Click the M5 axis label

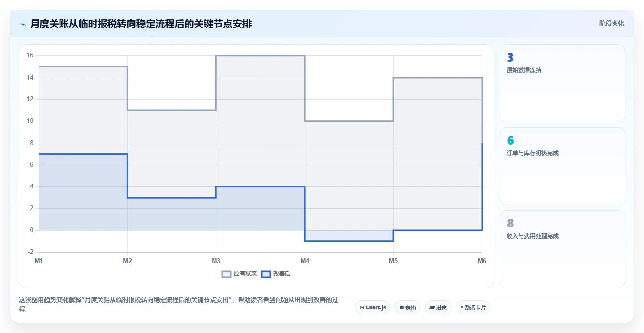click(x=393, y=261)
